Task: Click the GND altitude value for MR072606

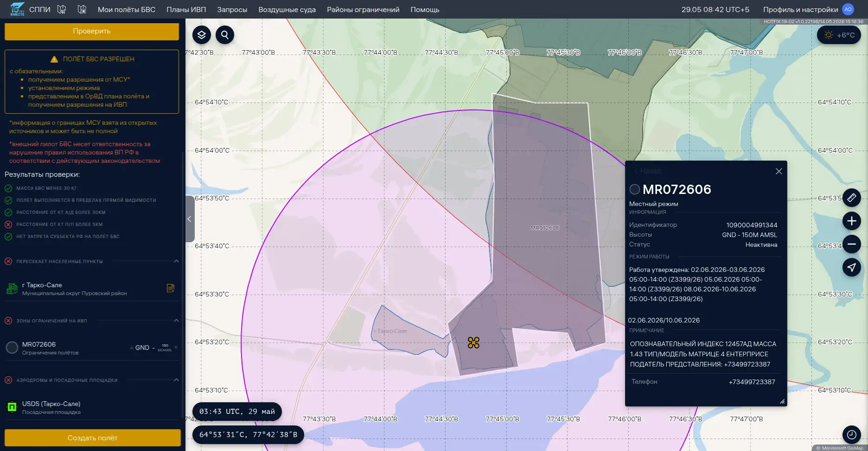Action: pyautogui.click(x=142, y=348)
